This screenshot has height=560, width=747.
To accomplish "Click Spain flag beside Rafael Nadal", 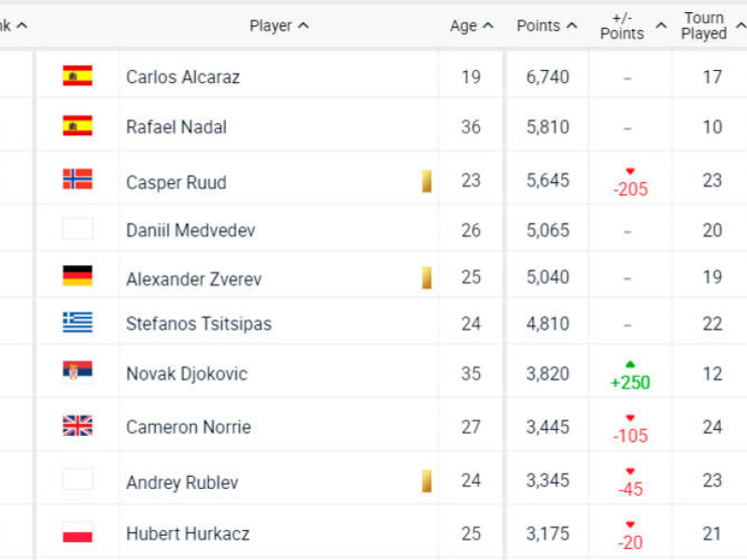I will (x=78, y=126).
